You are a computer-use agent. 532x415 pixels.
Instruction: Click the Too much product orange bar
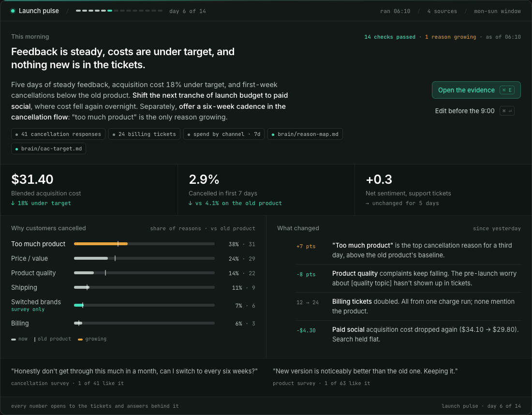pyautogui.click(x=101, y=244)
